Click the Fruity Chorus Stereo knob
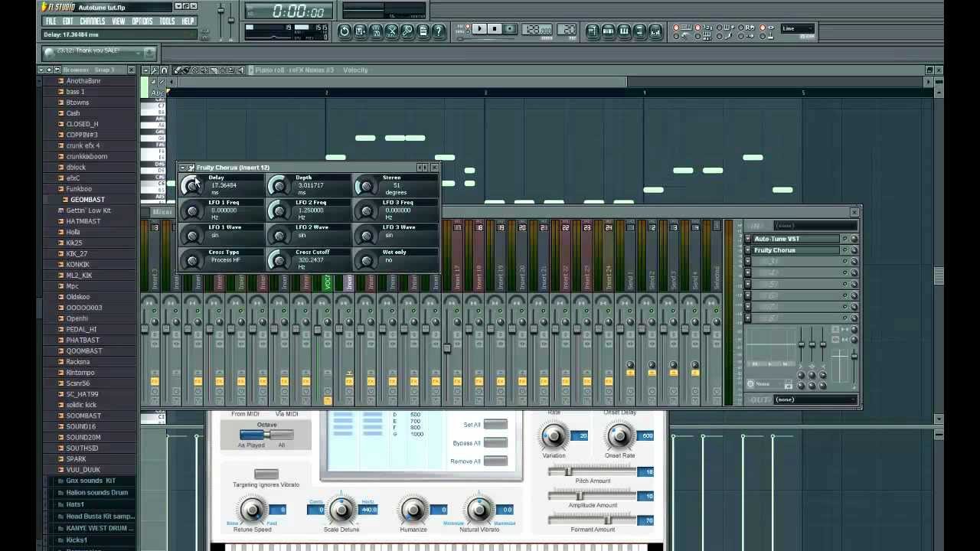The height and width of the screenshot is (551, 980). click(x=366, y=185)
